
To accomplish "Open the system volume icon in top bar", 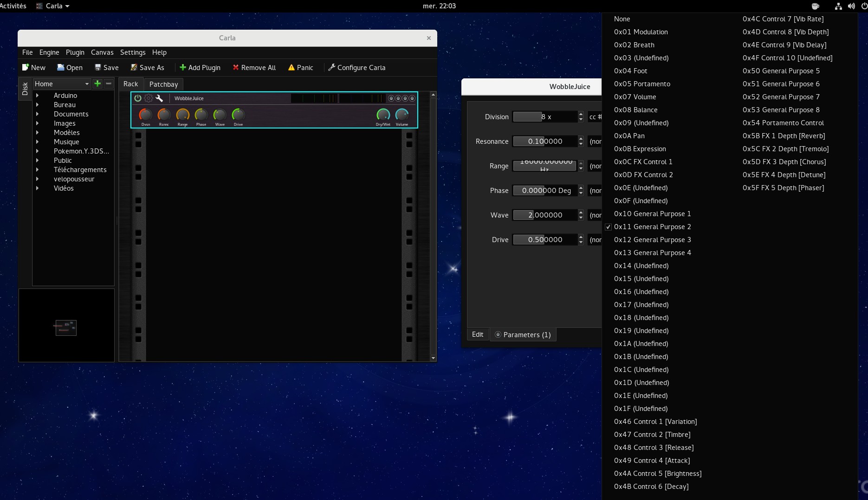I will (851, 6).
